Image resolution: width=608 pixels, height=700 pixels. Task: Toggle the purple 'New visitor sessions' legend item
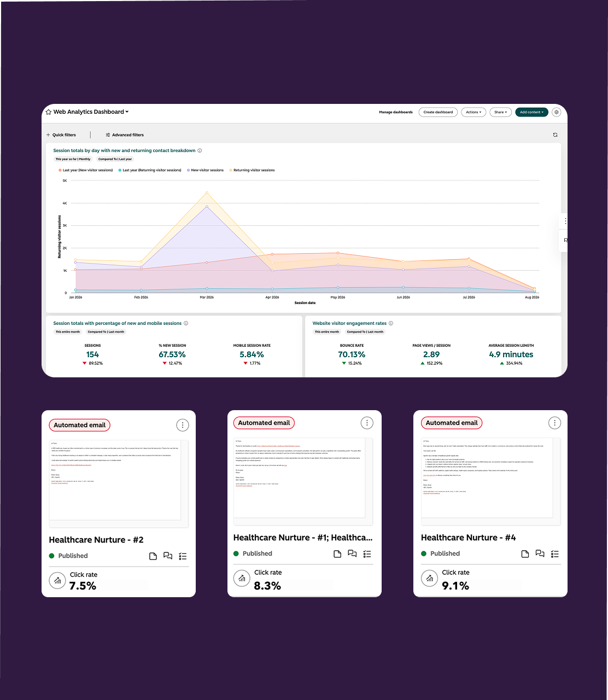tap(205, 170)
